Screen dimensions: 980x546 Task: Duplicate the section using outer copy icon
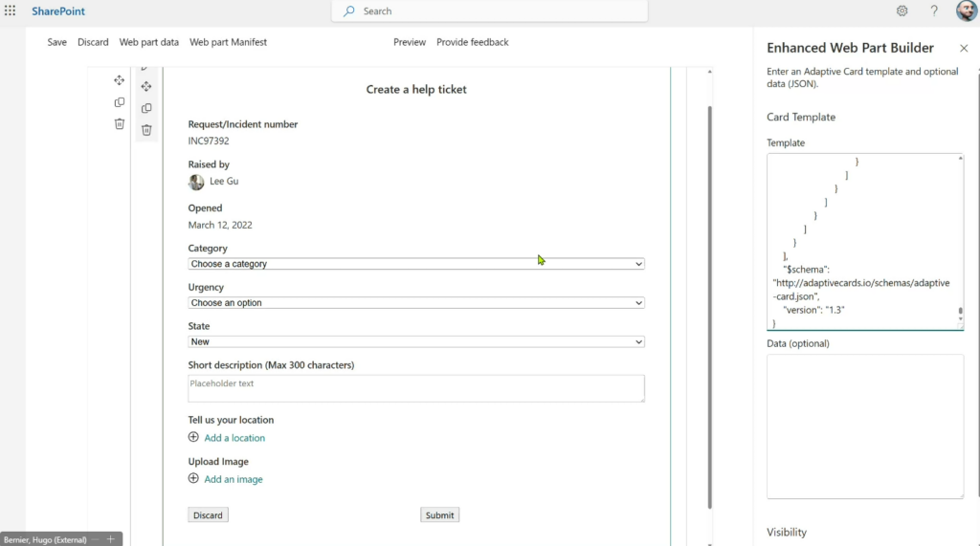coord(120,102)
